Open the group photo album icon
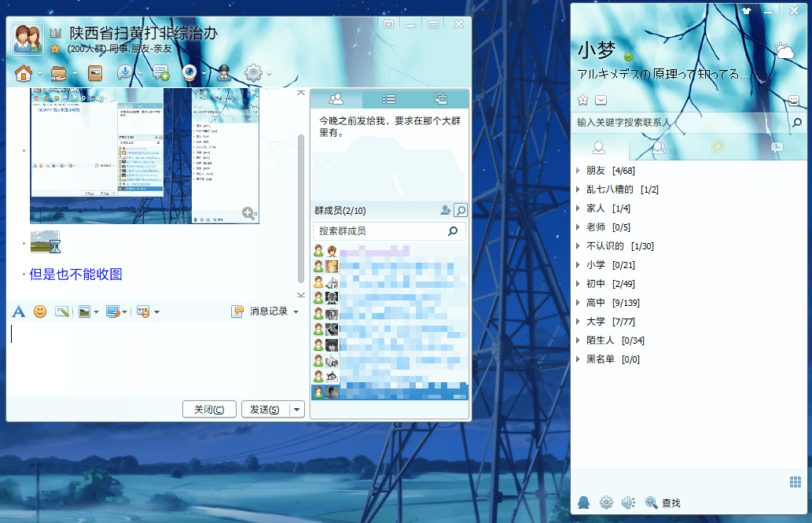This screenshot has width=812, height=523. 96,74
